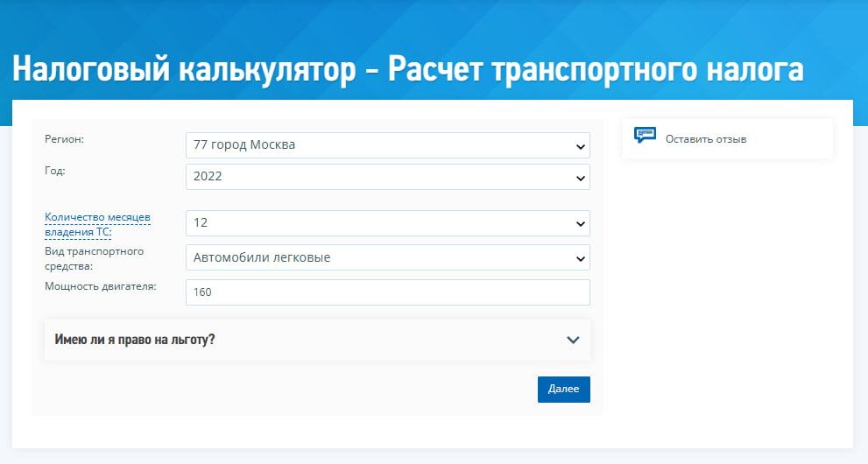
Task: Click the arrow icon of the Год select
Action: [580, 178]
